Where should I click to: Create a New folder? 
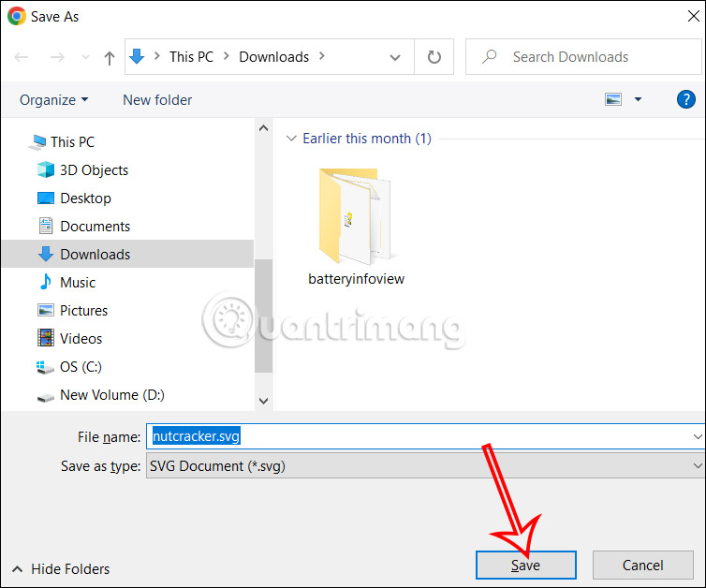click(157, 99)
